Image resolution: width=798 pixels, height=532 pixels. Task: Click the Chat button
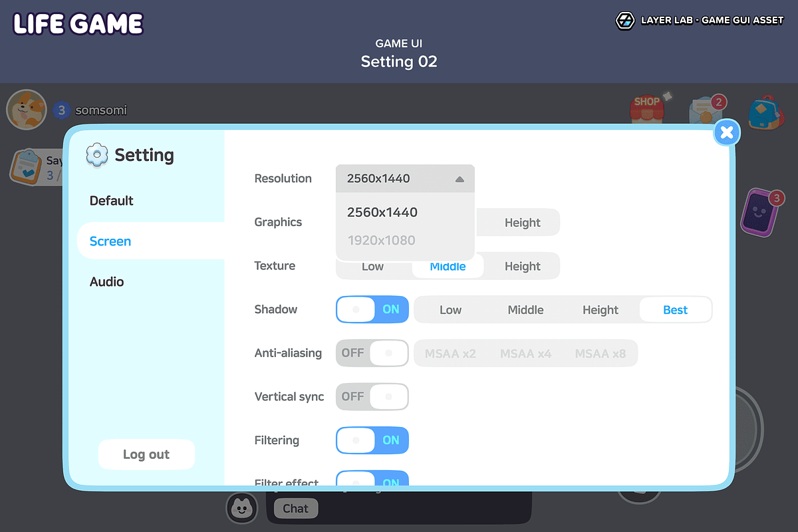coord(295,508)
